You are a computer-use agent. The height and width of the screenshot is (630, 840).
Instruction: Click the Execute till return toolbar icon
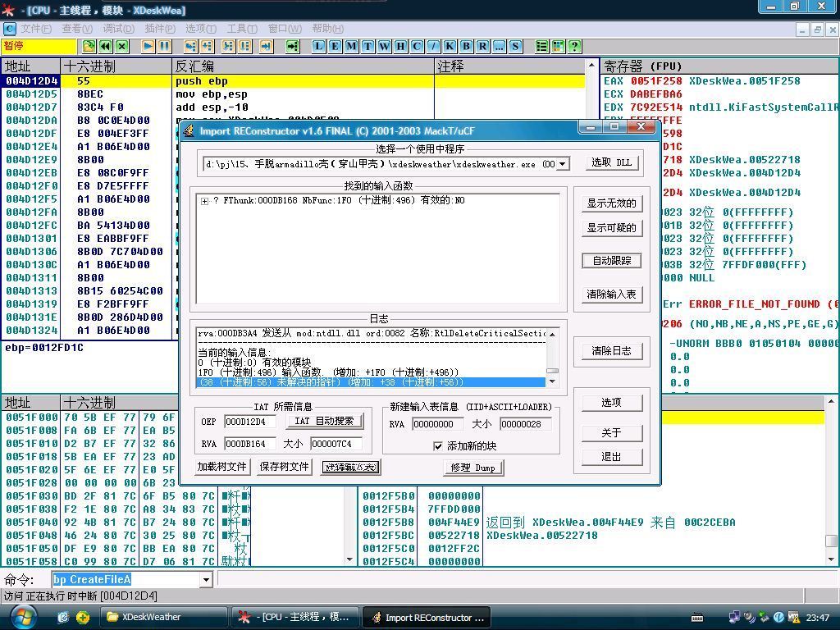click(x=267, y=46)
